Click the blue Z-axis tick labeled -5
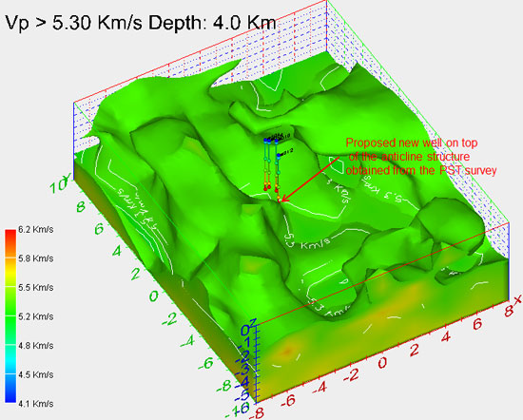 [244, 395]
